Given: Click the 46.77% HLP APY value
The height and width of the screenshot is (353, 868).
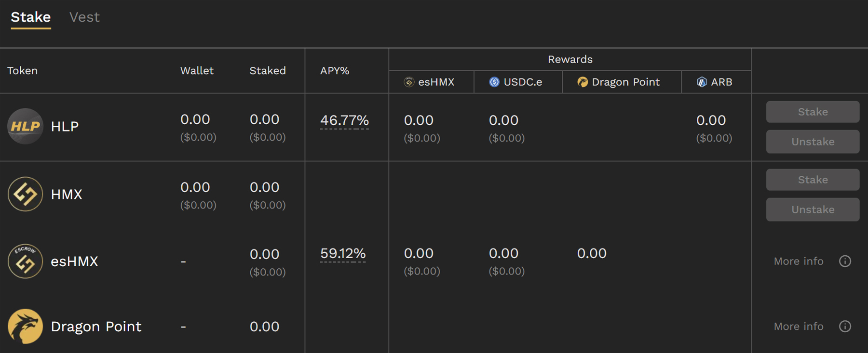Looking at the screenshot, I should [344, 120].
